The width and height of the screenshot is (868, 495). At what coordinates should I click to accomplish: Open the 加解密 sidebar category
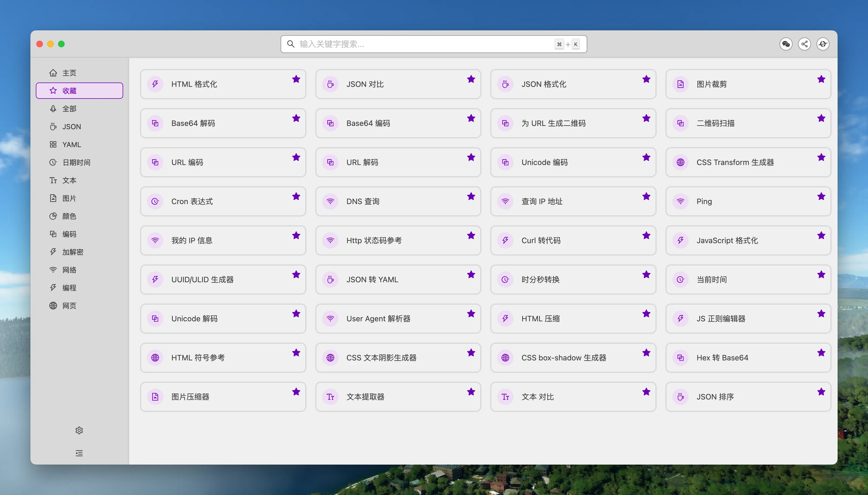pyautogui.click(x=73, y=252)
